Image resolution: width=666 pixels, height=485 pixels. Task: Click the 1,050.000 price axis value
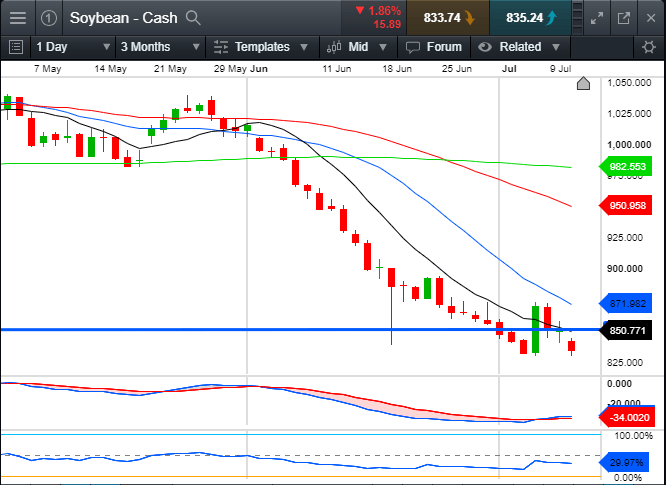tap(629, 83)
